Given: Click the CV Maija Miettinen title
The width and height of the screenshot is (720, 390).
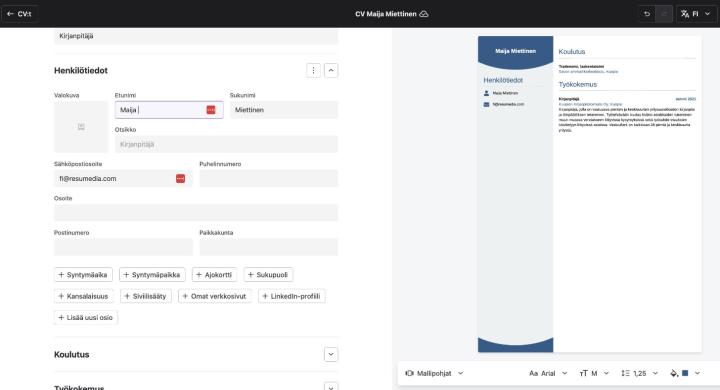Looking at the screenshot, I should (x=386, y=14).
